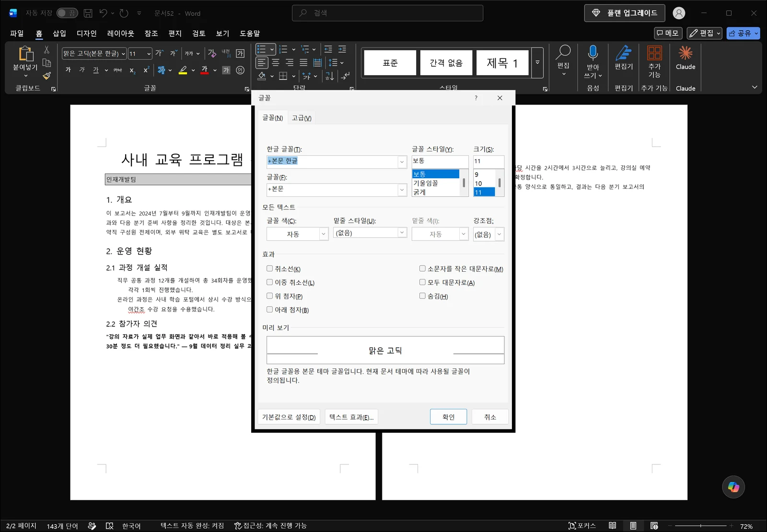Check the 위 첨자(P) checkbox
The image size is (767, 532).
tap(269, 296)
